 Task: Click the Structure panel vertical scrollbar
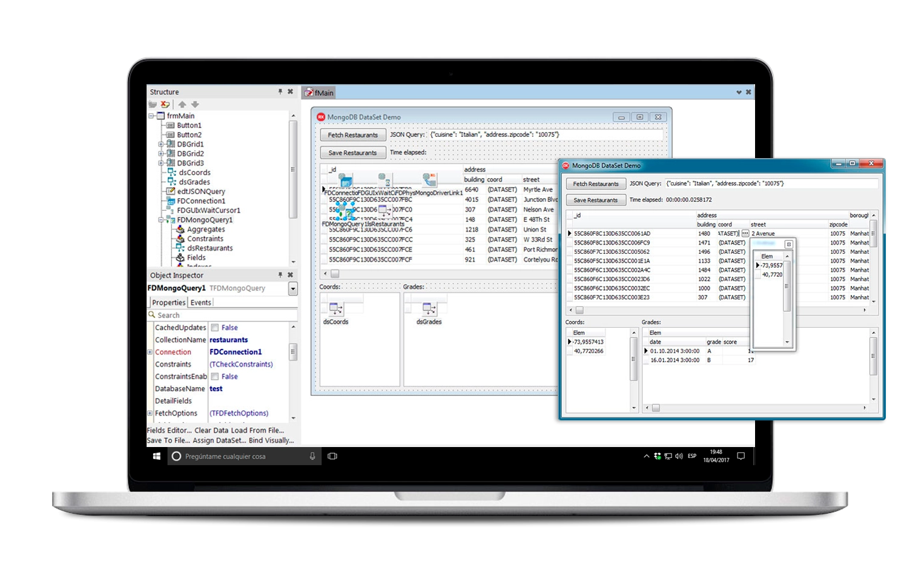(x=293, y=188)
